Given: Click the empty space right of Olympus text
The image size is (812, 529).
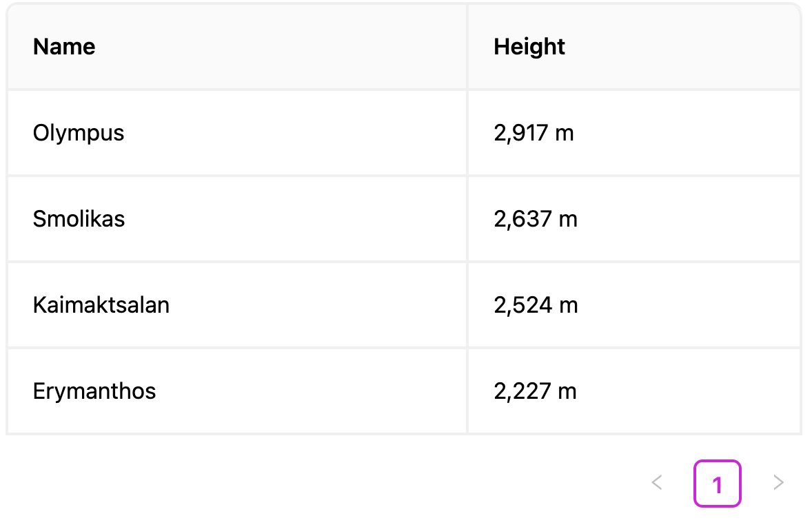Looking at the screenshot, I should pyautogui.click(x=290, y=132).
